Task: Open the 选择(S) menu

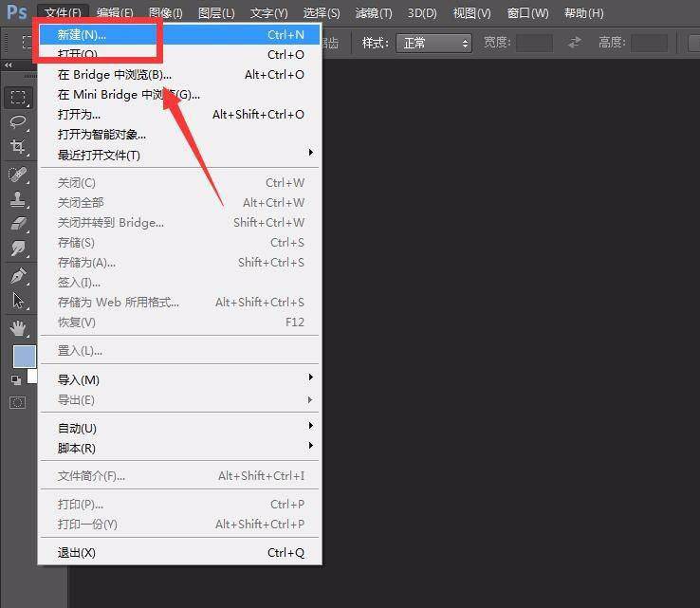Action: coord(322,13)
